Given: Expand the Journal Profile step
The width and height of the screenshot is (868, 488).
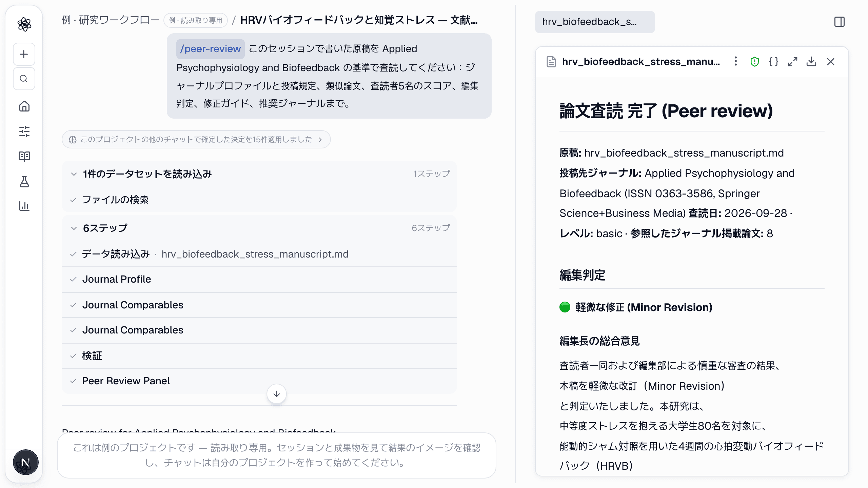Looking at the screenshot, I should click(x=259, y=279).
